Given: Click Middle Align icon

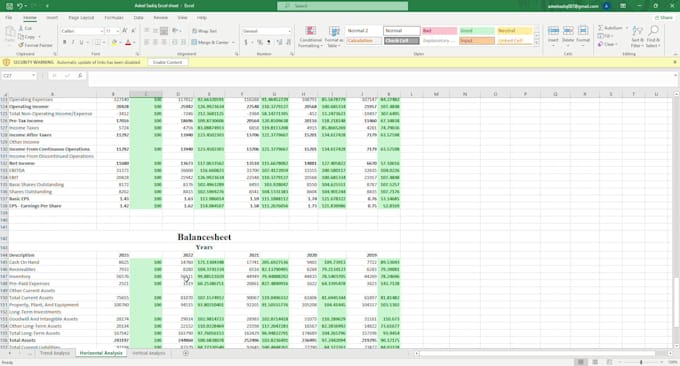Looking at the screenshot, I should pyautogui.click(x=155, y=31).
